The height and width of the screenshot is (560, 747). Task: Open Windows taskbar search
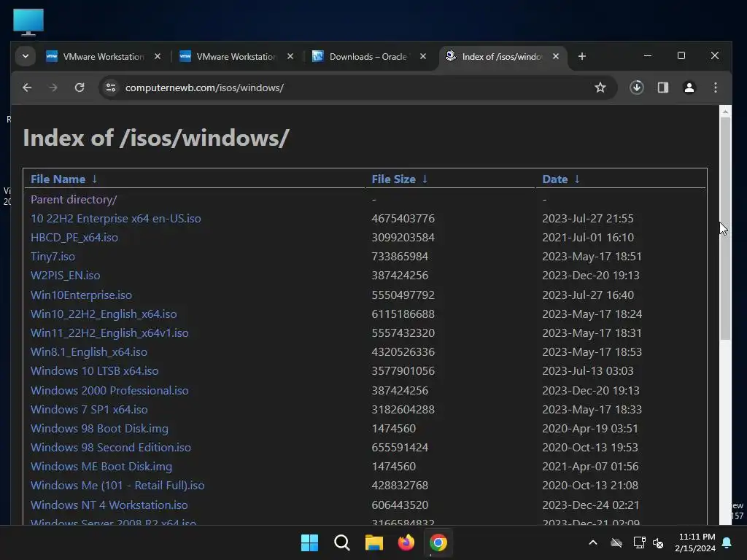341,542
